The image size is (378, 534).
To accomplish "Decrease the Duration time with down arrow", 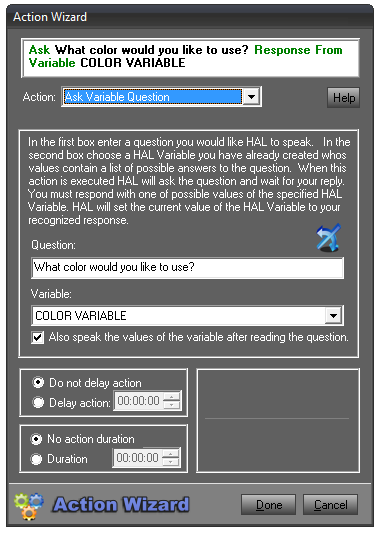I will pos(171,462).
